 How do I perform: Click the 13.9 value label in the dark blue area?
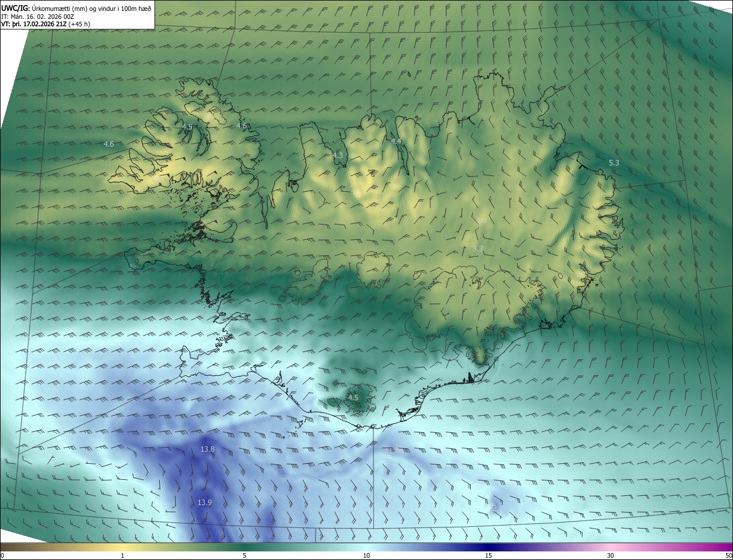(204, 502)
